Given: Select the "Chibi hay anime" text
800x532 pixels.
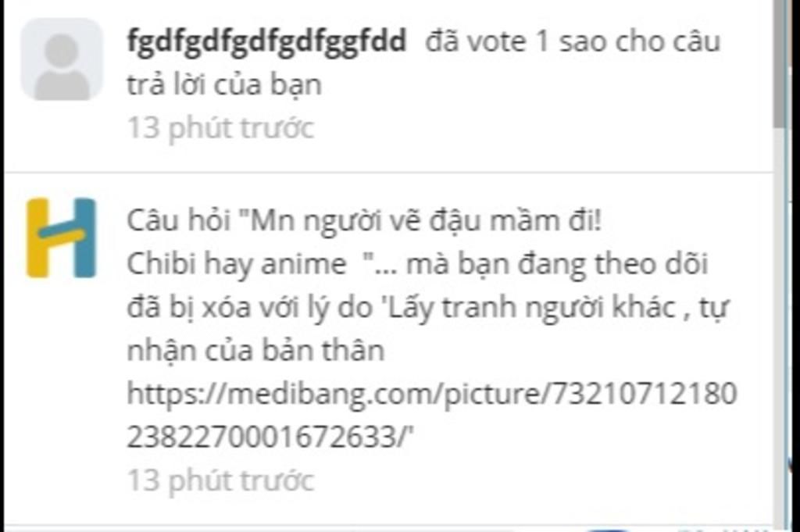Looking at the screenshot, I should pos(236,264).
